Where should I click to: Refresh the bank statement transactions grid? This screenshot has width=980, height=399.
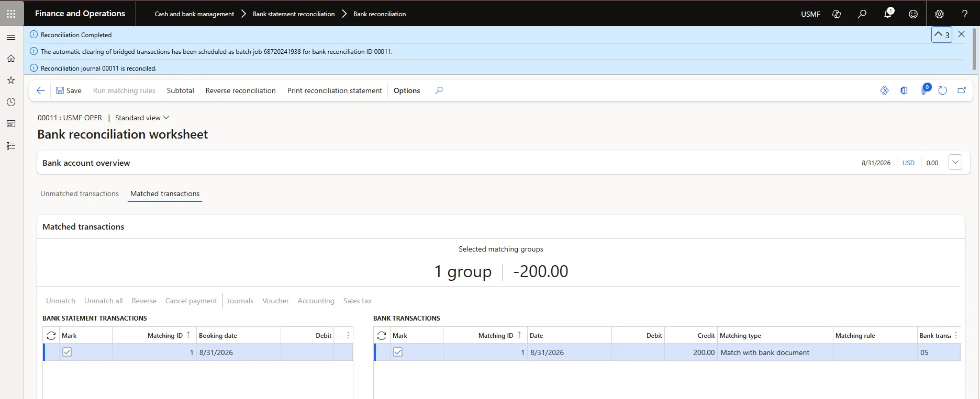(51, 336)
